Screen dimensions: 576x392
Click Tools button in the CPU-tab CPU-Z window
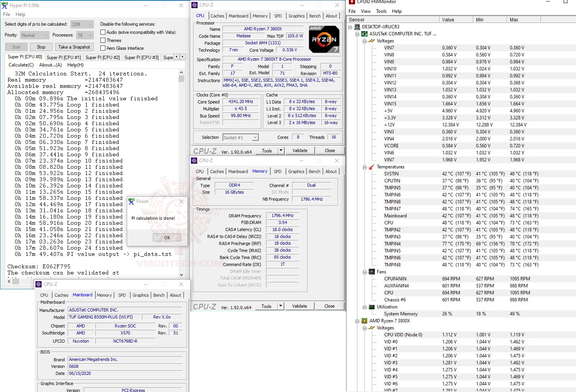coord(267,150)
